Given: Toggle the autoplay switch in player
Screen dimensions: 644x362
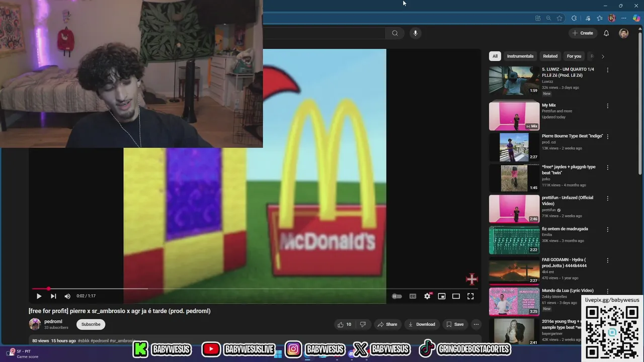Looking at the screenshot, I should (397, 296).
